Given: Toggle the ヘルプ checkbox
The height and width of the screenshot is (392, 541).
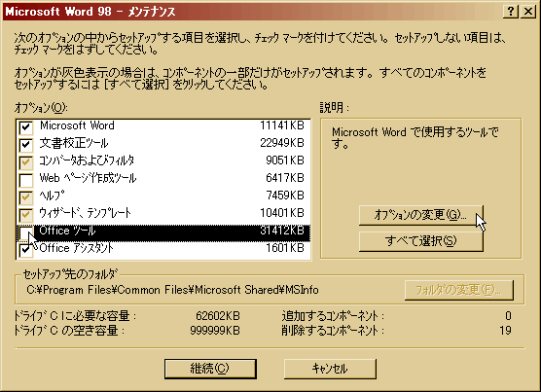Looking at the screenshot, I should [x=26, y=197].
